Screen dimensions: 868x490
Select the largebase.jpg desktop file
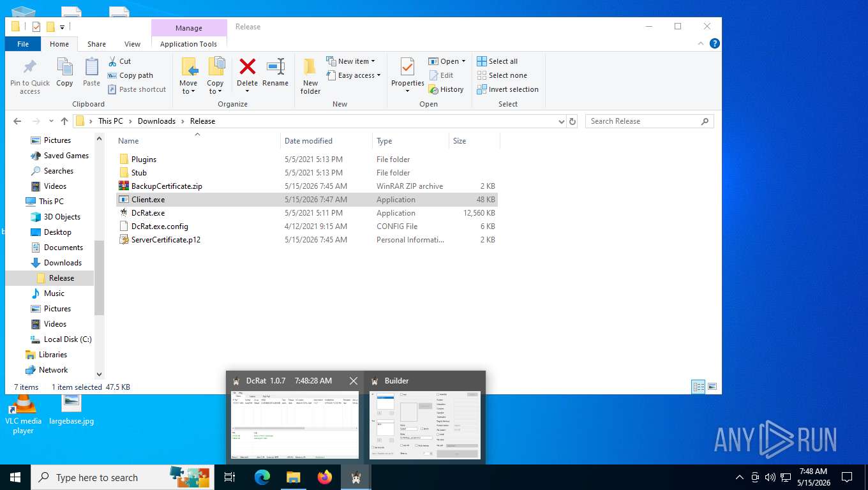tap(71, 410)
